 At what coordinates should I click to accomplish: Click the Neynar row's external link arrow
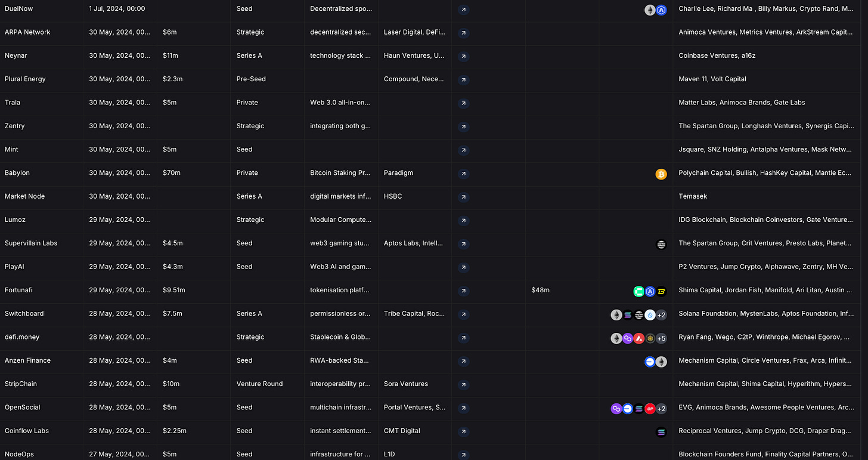pyautogui.click(x=464, y=56)
